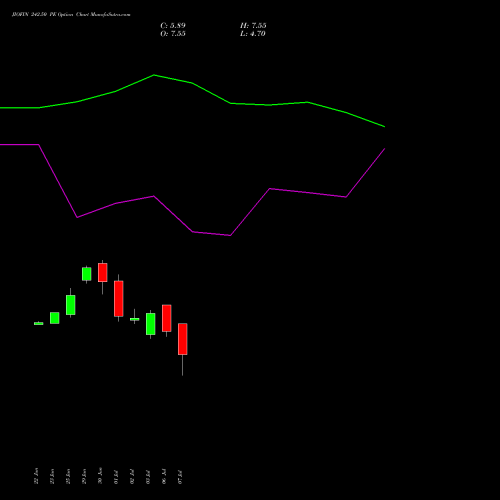Select the red candlestick above 06 Jul
500x500 pixels.
click(x=167, y=318)
